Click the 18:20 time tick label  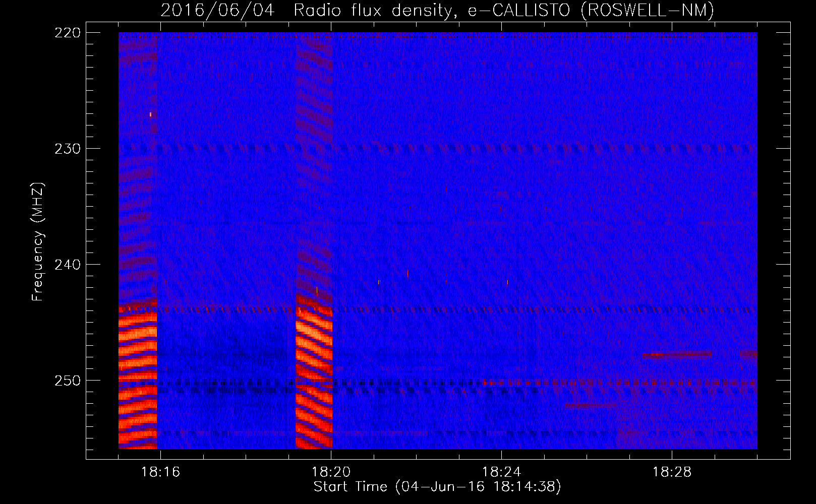pyautogui.click(x=331, y=472)
